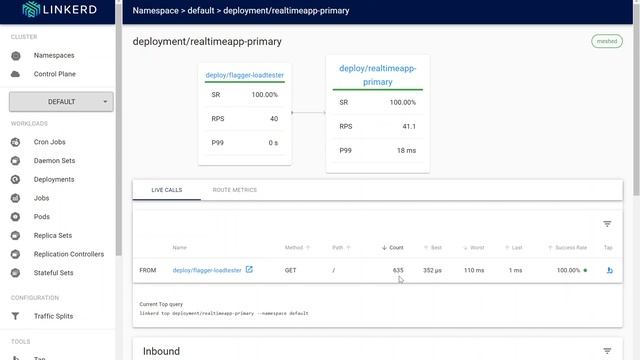640x360 pixels.
Task: Click the Count value 635
Action: click(398, 270)
